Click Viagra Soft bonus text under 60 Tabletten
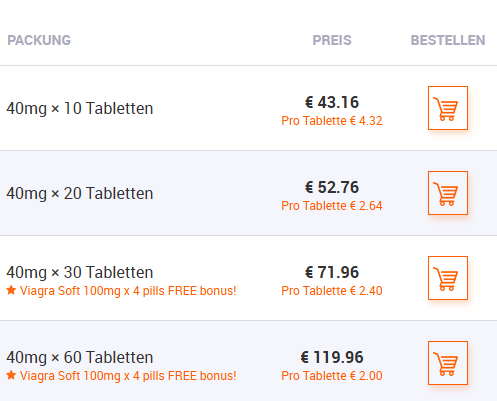Viewport: 497px width, 401px height. (128, 376)
